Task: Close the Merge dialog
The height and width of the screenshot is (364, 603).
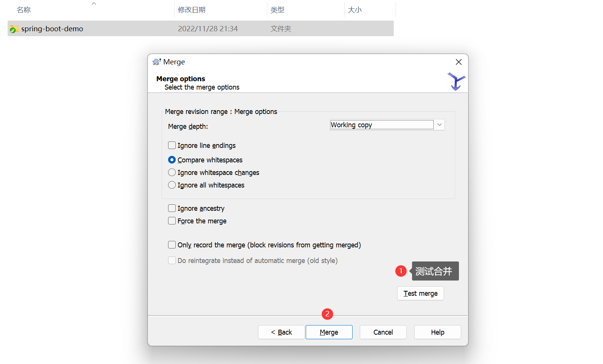Action: pyautogui.click(x=459, y=62)
